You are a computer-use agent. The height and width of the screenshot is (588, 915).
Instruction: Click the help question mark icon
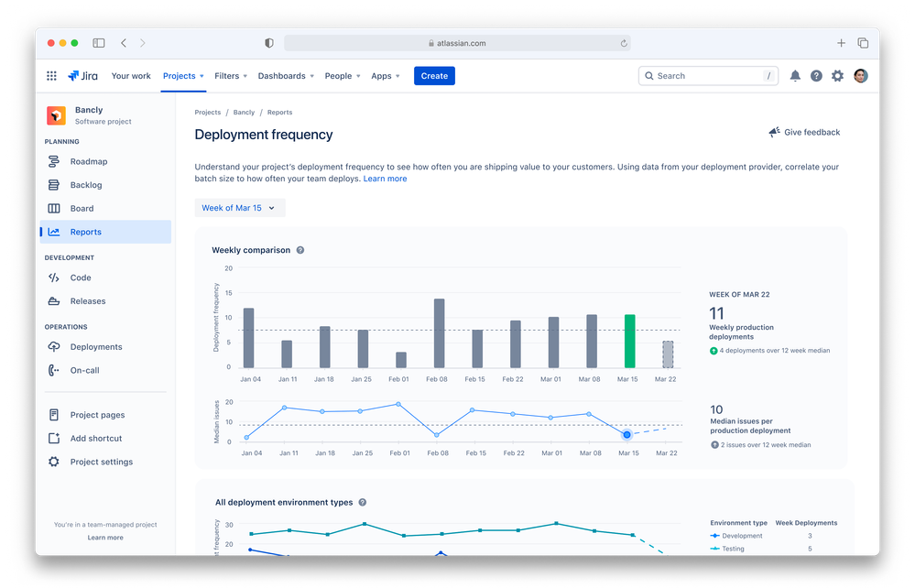tap(816, 76)
